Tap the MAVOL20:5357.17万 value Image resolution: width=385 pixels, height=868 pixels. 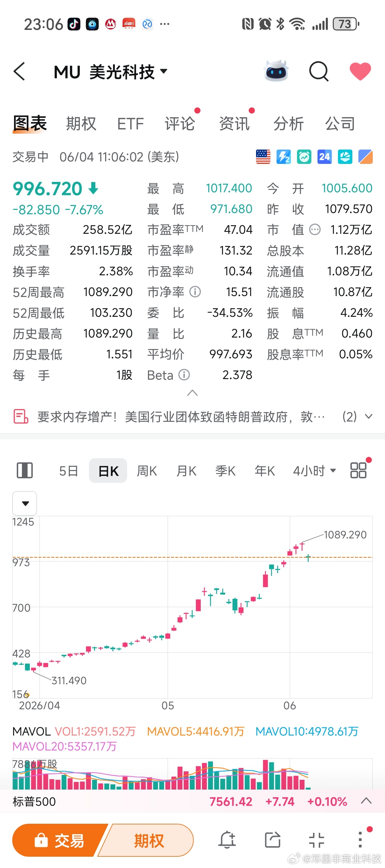click(x=64, y=746)
